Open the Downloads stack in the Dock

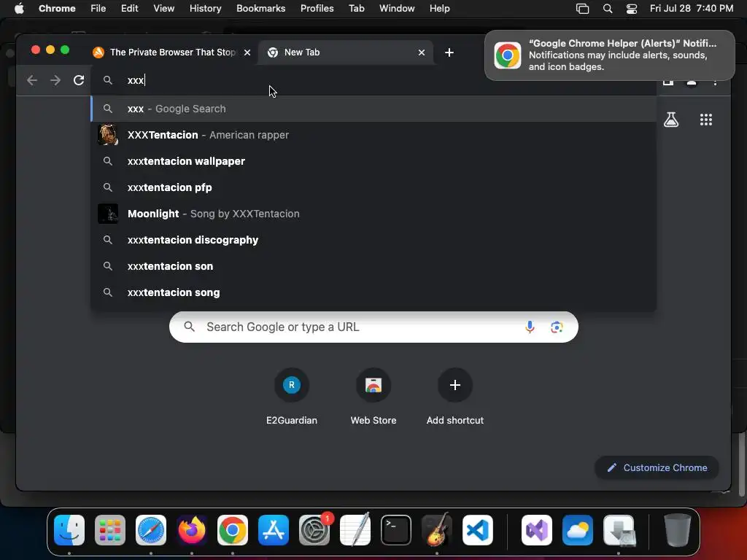619,530
